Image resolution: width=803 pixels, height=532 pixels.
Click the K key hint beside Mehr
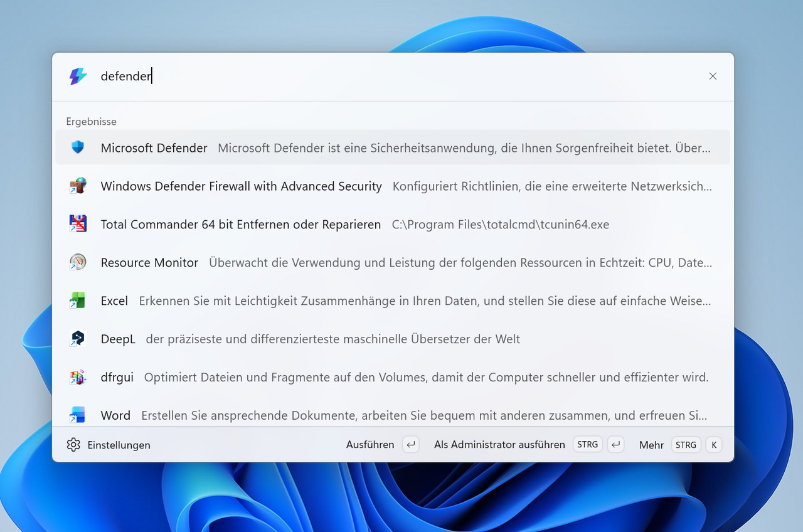[x=713, y=445]
